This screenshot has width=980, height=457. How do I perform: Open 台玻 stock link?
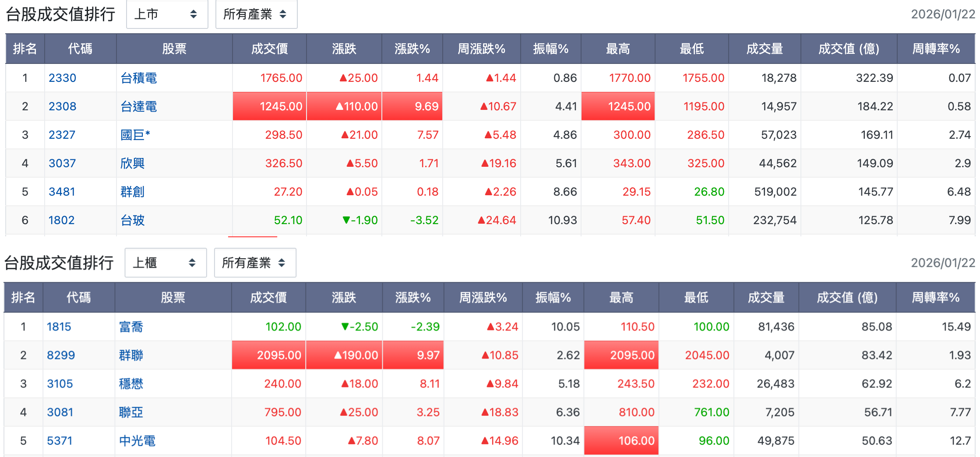point(132,220)
